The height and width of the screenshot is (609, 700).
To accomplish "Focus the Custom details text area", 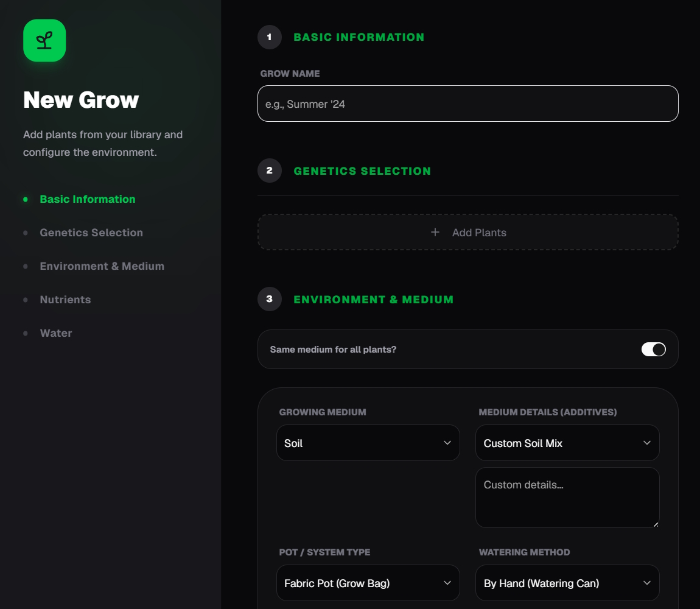I will point(567,498).
